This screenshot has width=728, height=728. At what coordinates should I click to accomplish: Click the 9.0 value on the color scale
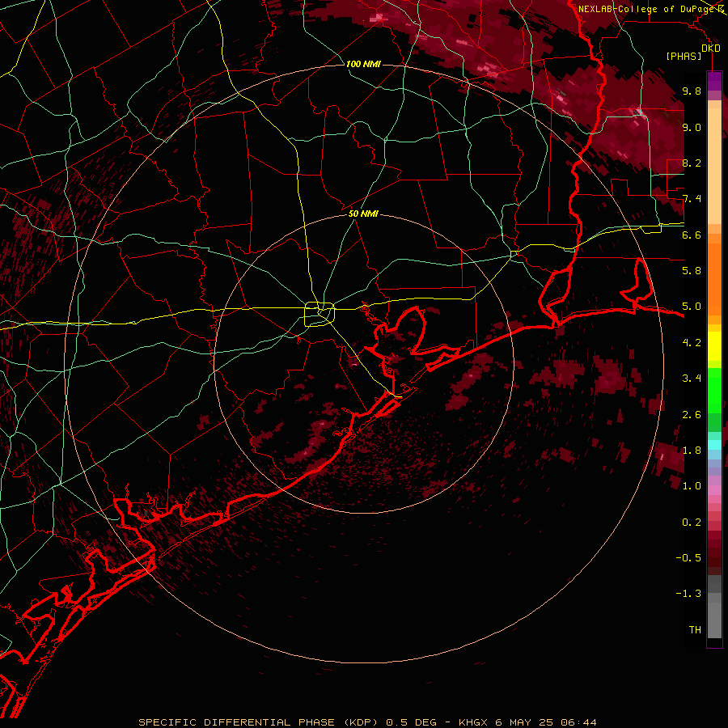tap(692, 127)
